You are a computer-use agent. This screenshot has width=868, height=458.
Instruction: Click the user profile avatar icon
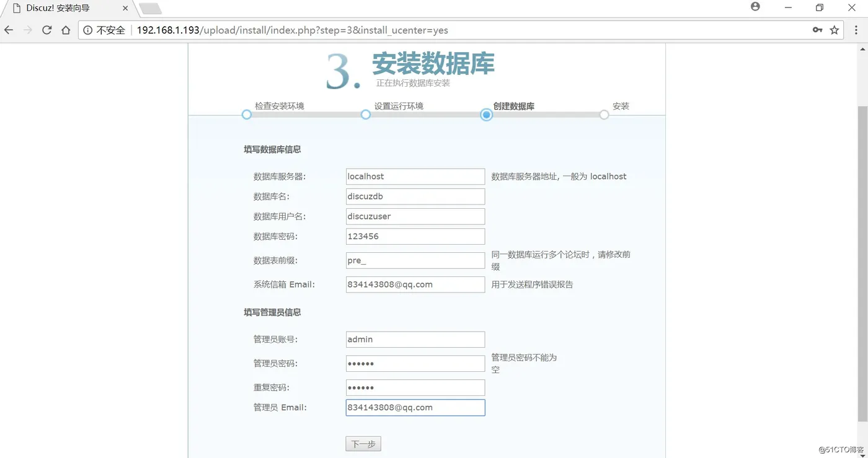(755, 7)
